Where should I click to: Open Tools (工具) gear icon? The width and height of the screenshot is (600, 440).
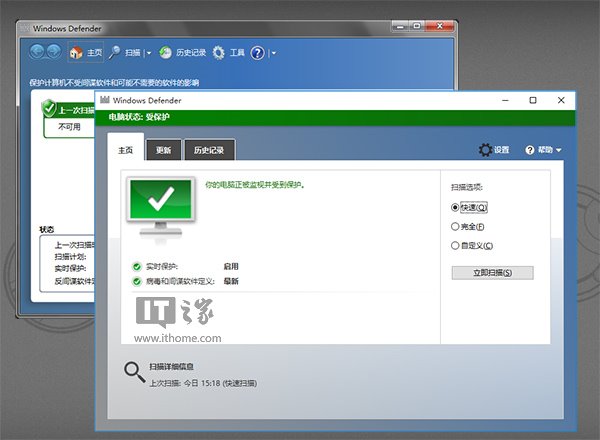[x=217, y=52]
